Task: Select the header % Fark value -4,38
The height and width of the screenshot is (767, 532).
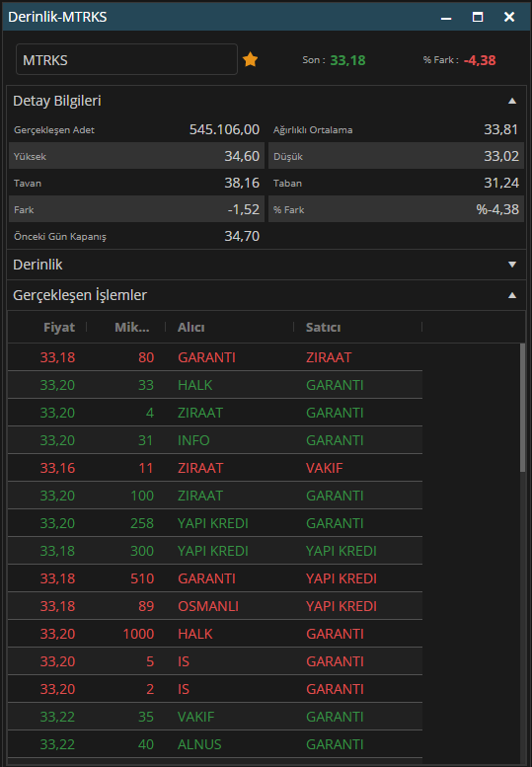Action: click(480, 60)
